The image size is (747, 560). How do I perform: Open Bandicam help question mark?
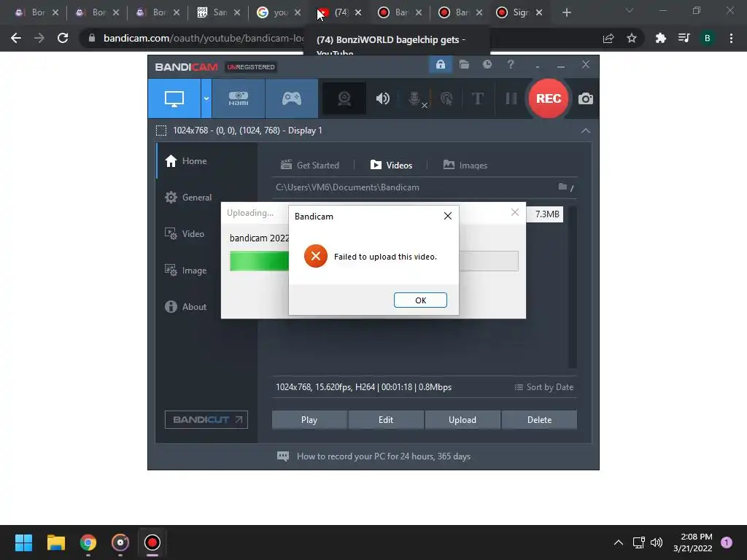pyautogui.click(x=511, y=64)
